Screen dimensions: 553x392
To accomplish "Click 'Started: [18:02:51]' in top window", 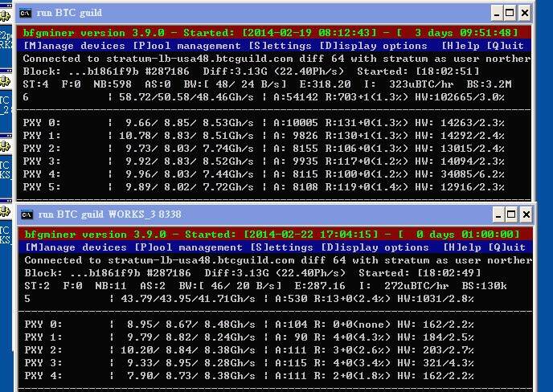I will coord(418,71).
